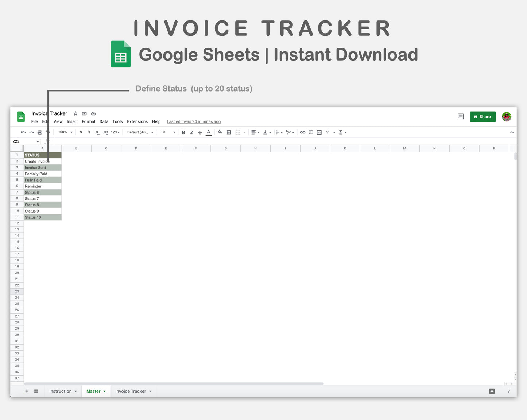Click the Decrease decimal places icon
The height and width of the screenshot is (420, 527).
pyautogui.click(x=97, y=132)
